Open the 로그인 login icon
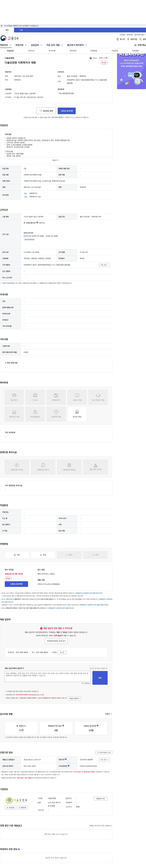 click(x=121, y=39)
